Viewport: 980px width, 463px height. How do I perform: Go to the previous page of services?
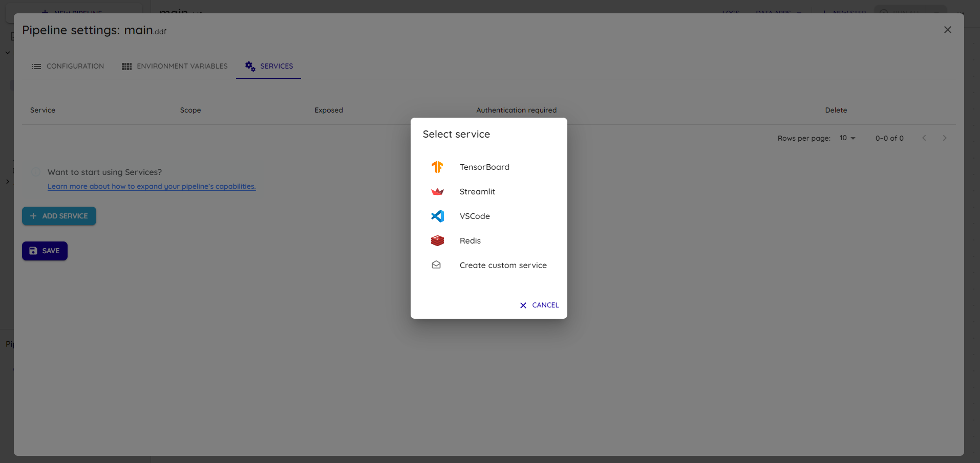point(924,138)
